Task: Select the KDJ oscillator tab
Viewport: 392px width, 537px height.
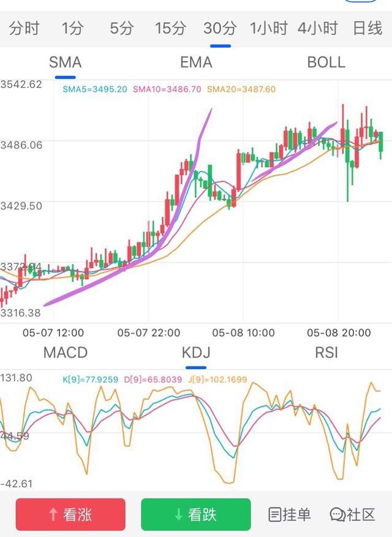Action: (x=196, y=352)
